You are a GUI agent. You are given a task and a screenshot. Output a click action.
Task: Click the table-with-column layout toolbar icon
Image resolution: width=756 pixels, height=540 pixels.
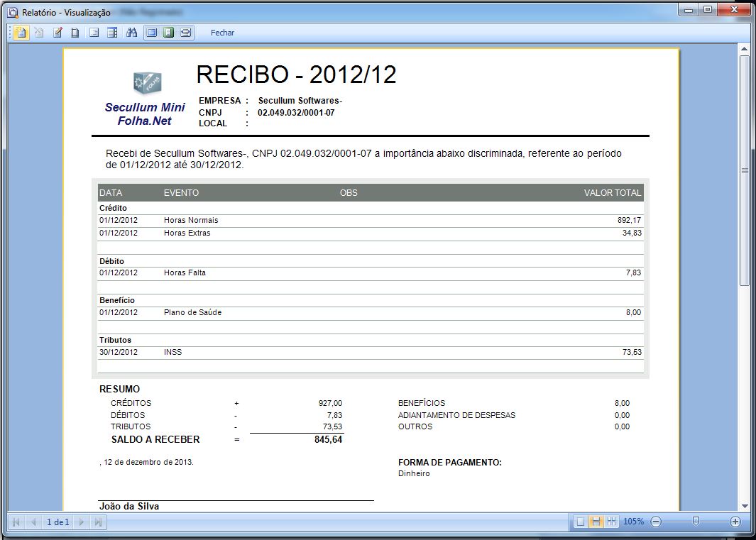click(x=112, y=33)
